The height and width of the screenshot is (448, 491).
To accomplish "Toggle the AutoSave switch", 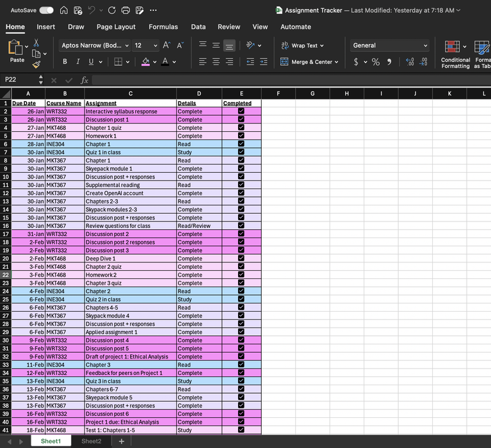I will (x=46, y=10).
